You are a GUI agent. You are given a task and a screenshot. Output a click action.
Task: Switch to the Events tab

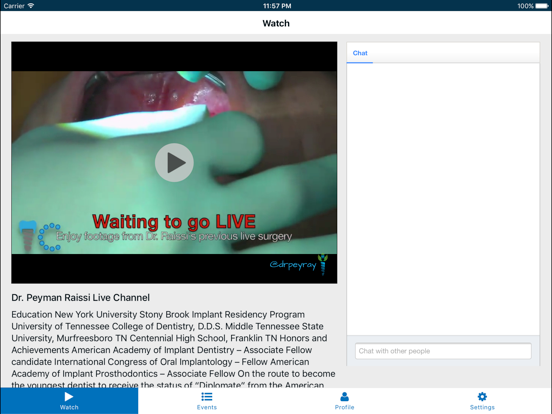[x=207, y=401]
